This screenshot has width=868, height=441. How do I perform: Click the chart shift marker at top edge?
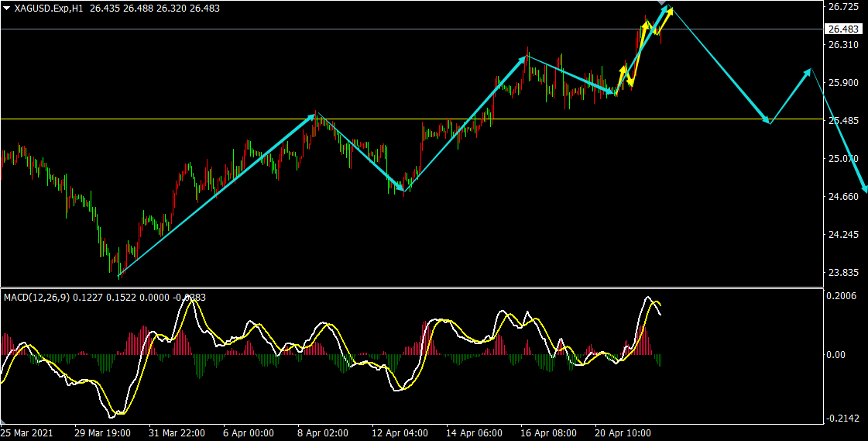click(662, 4)
